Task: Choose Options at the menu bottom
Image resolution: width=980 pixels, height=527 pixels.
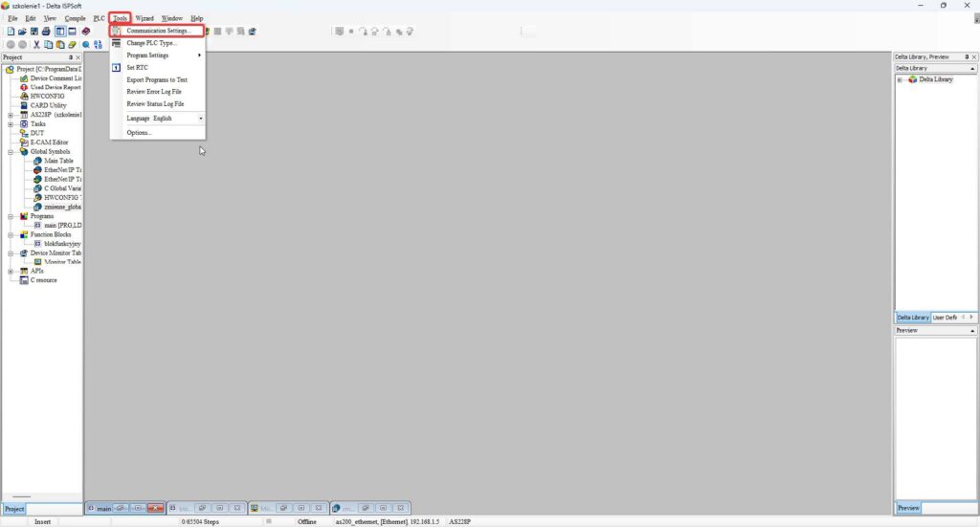Action: (139, 133)
